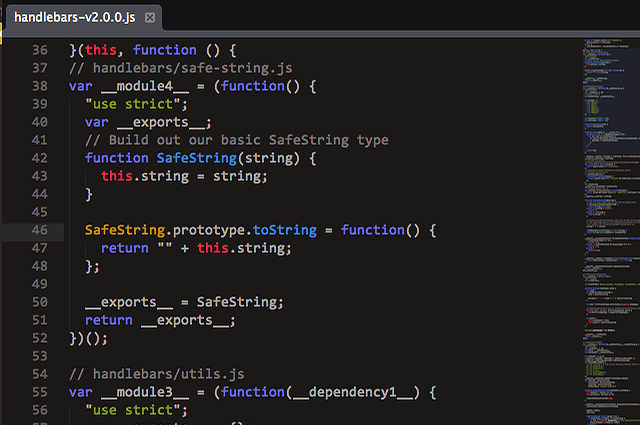Click the "use strict" string on line 39
The height and width of the screenshot is (425, 640).
(133, 104)
